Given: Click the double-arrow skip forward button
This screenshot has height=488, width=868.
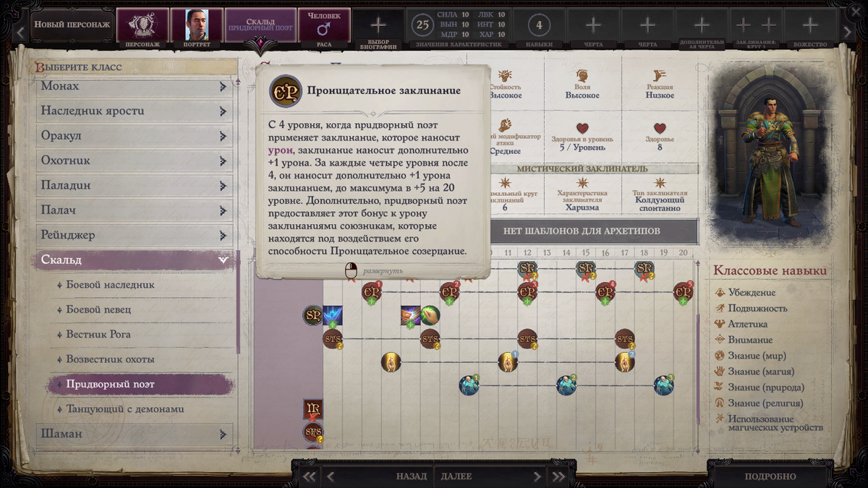Looking at the screenshot, I should pos(558,476).
